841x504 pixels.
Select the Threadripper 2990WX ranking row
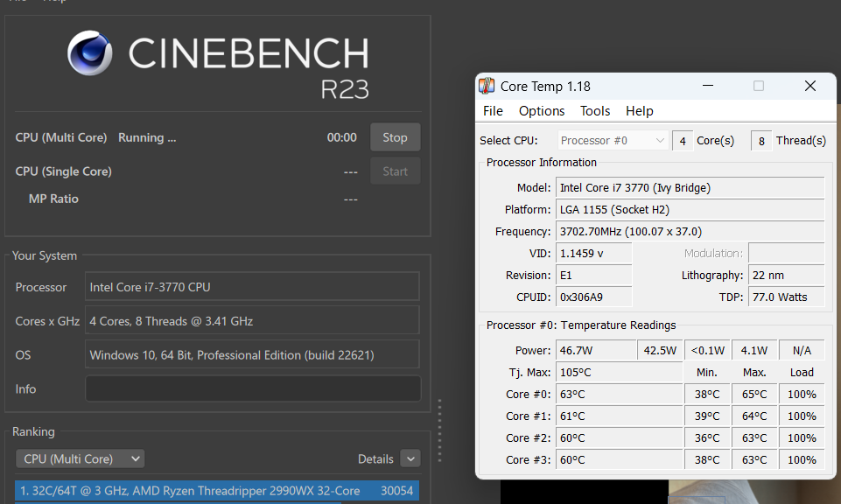click(217, 491)
